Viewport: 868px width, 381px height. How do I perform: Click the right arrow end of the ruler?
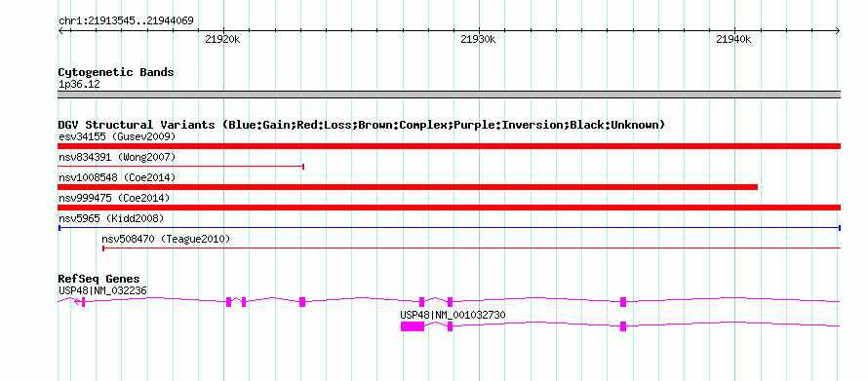point(837,31)
